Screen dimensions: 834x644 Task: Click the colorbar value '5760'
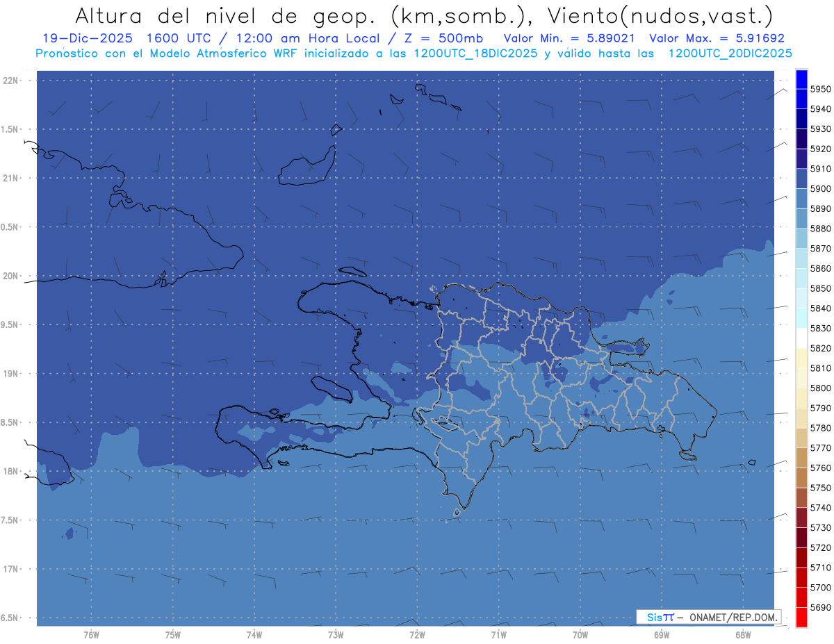pyautogui.click(x=819, y=468)
